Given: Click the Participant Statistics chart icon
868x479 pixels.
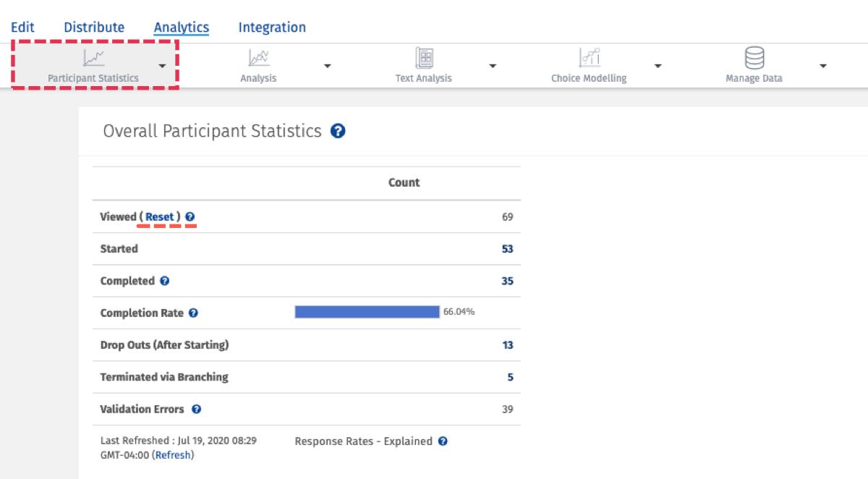Looking at the screenshot, I should (93, 58).
